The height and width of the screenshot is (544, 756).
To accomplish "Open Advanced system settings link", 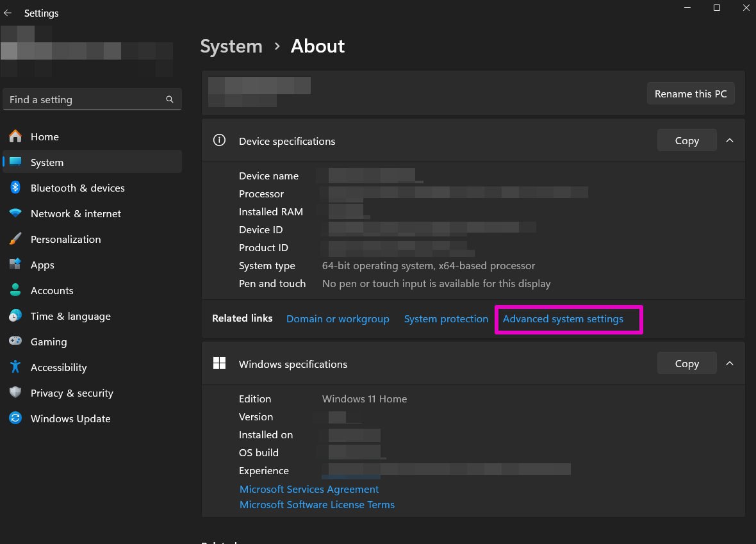I will tap(563, 319).
